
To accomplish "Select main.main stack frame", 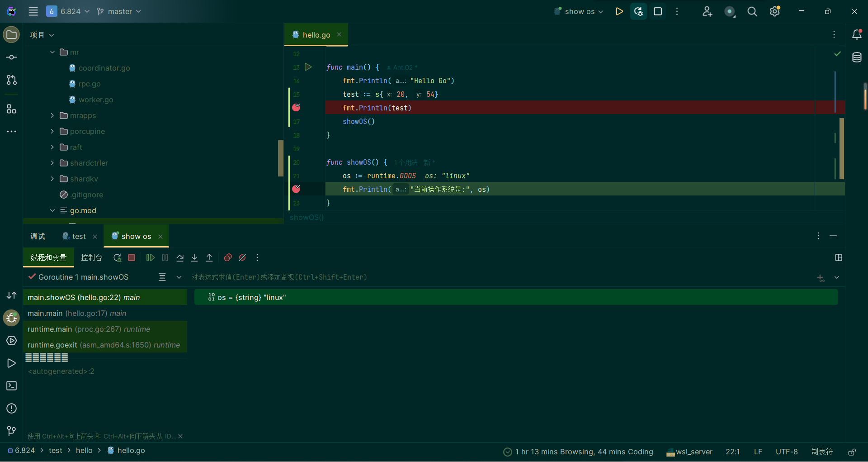I will pyautogui.click(x=105, y=313).
